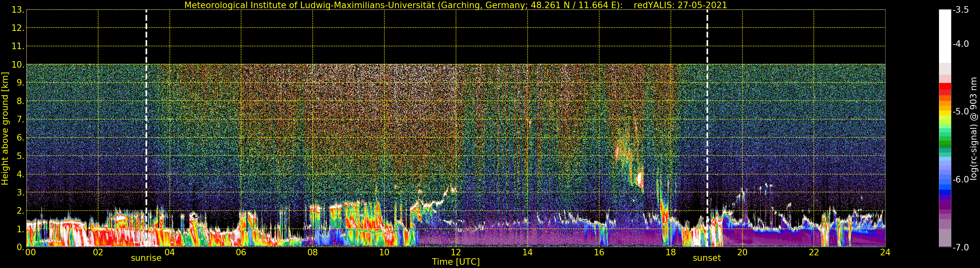This screenshot has height=268, width=980.
Task: Click the '-7.0' colorbar tick label
Action: pyautogui.click(x=960, y=247)
